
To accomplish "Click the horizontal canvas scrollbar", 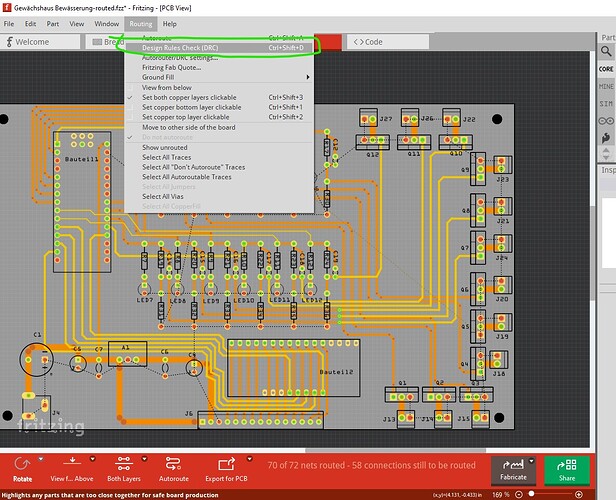I will coord(395,450).
